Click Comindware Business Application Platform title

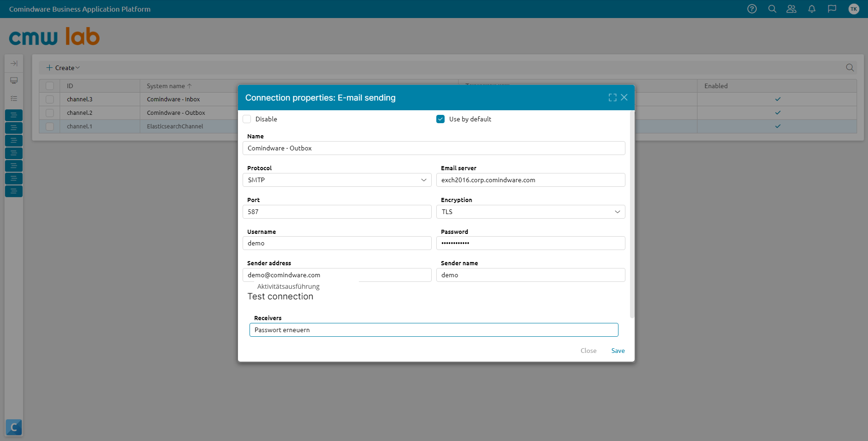[x=80, y=9]
